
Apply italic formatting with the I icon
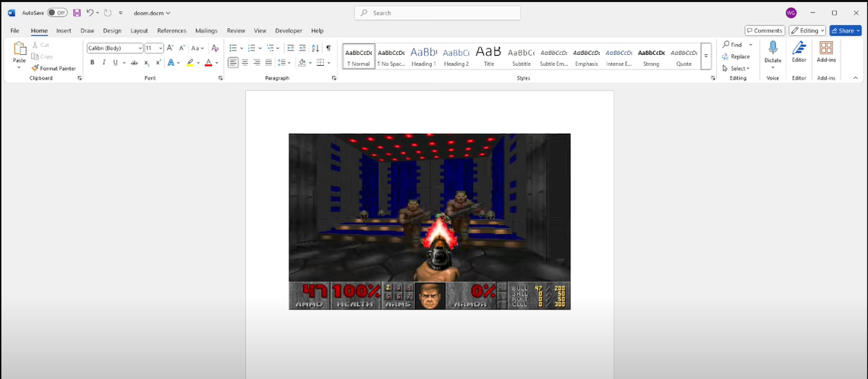coord(103,62)
